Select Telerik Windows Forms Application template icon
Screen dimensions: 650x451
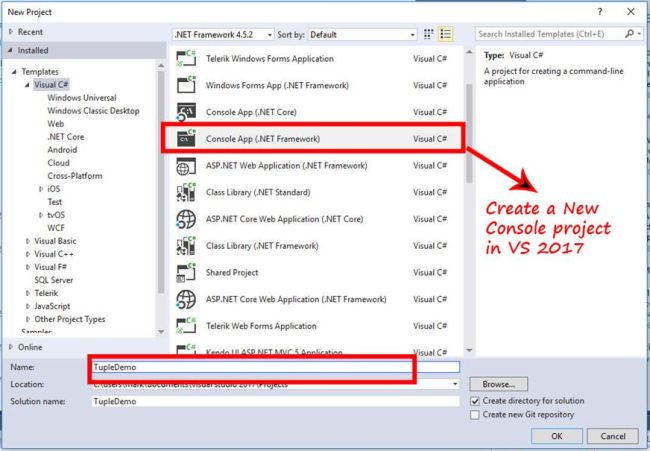point(186,58)
